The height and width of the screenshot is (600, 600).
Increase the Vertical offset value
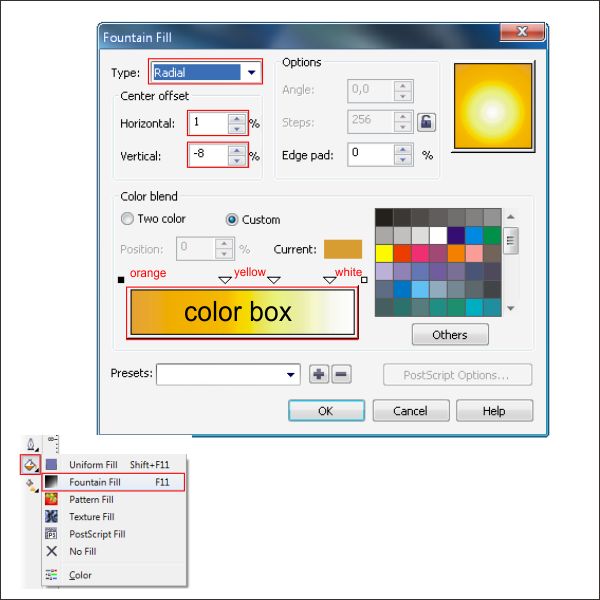click(237, 151)
